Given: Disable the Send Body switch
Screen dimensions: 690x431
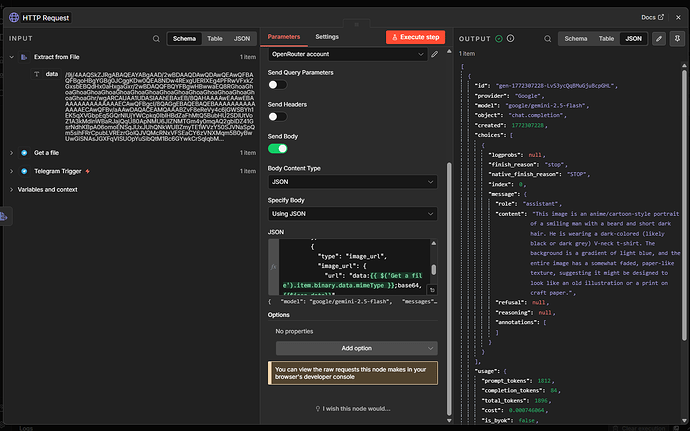Looking at the screenshot, I should click(277, 148).
